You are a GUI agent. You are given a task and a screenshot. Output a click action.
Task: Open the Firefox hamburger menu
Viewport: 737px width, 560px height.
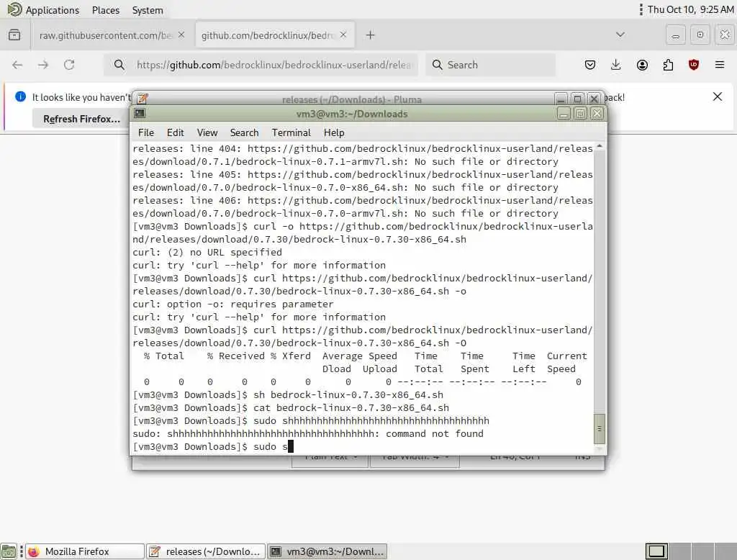click(x=720, y=65)
